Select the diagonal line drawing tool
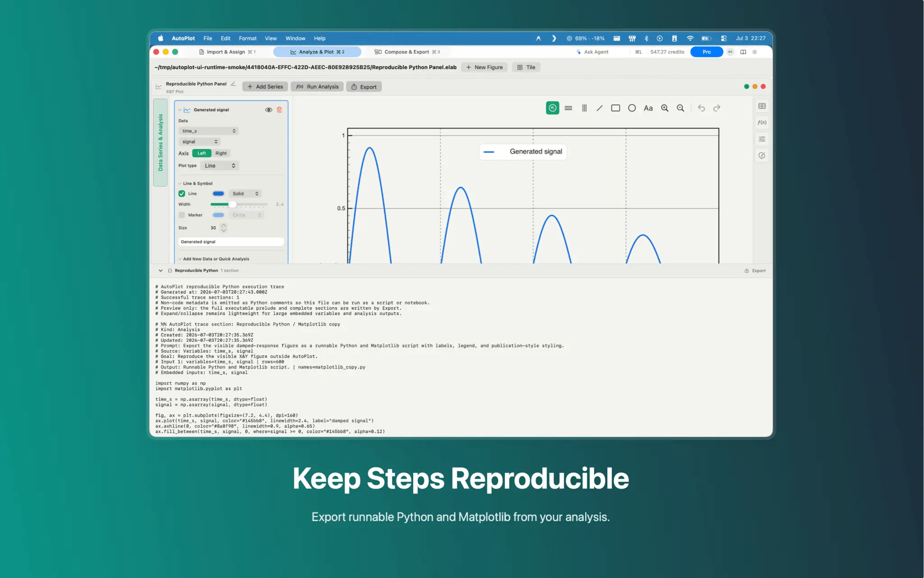 pos(600,108)
